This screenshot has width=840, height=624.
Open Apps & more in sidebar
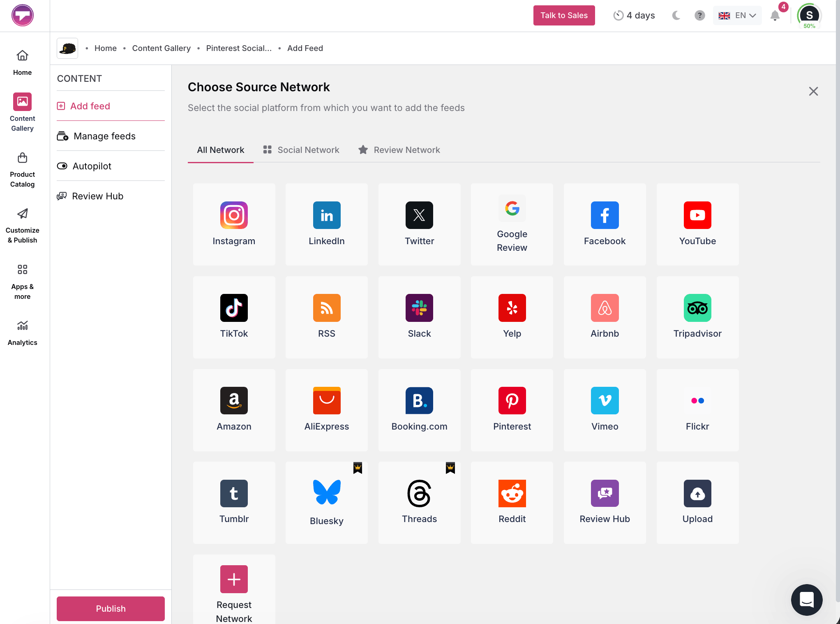pos(23,282)
